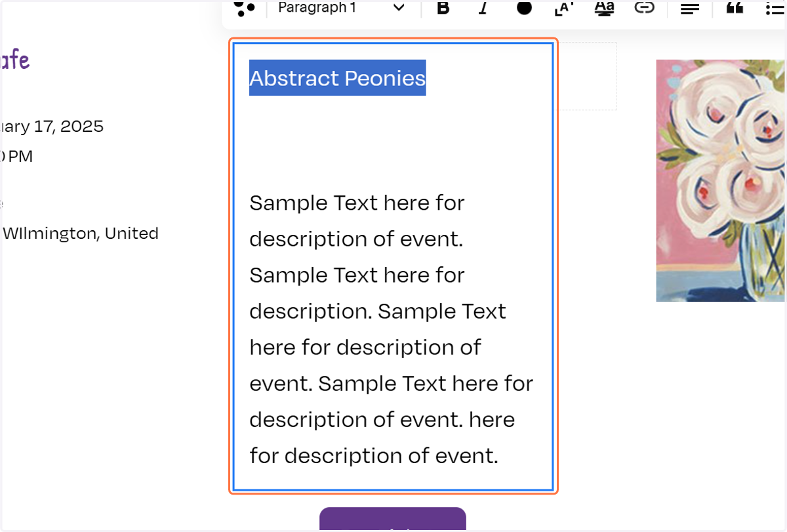The width and height of the screenshot is (787, 532).
Task: Open the Paragraph 1 text style dropdown
Action: click(x=341, y=8)
